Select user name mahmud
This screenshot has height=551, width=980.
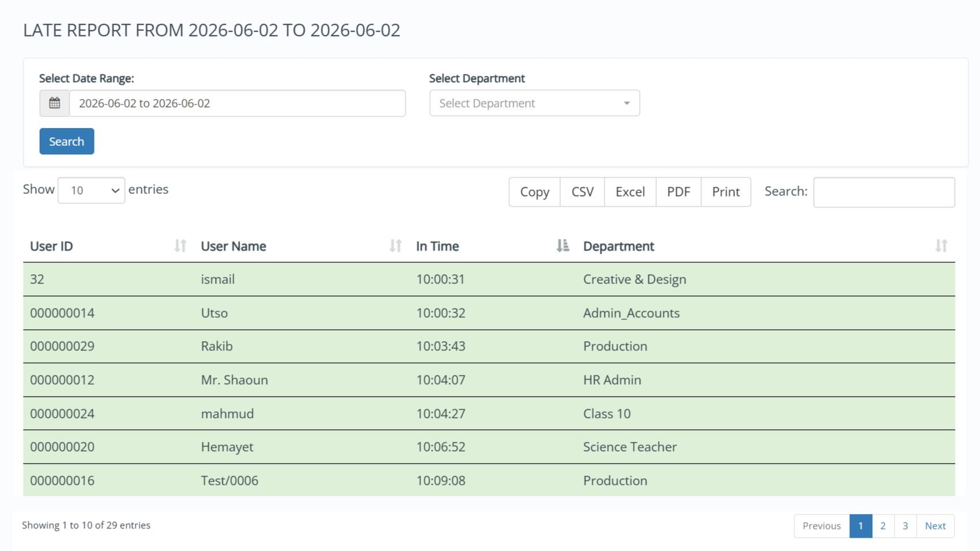227,414
